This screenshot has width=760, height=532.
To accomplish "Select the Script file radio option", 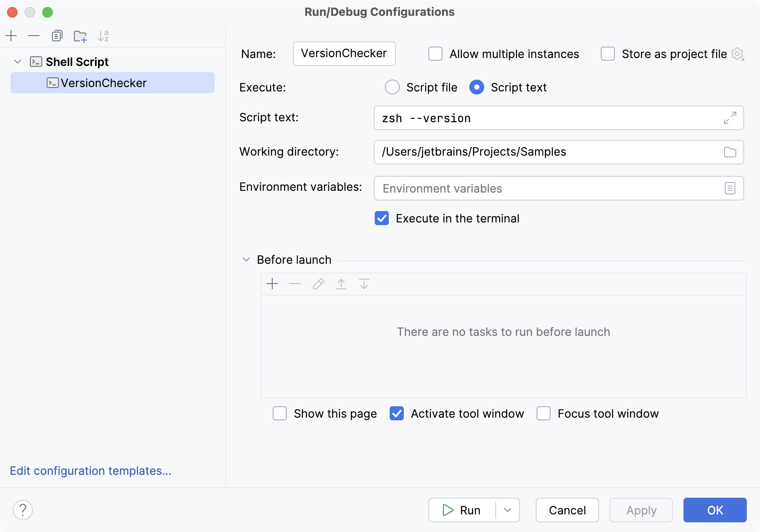I will click(x=392, y=87).
